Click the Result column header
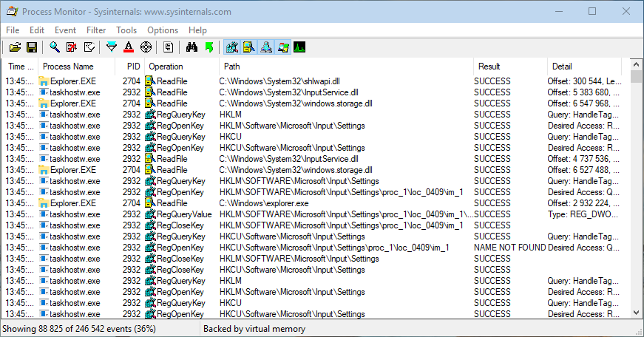The height and width of the screenshot is (337, 644). (510, 67)
